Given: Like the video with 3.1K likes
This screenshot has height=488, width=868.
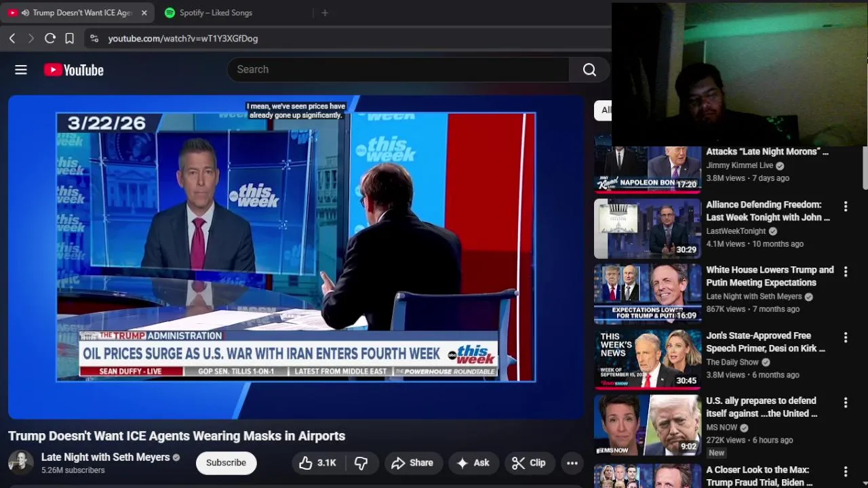Looking at the screenshot, I should tap(318, 463).
